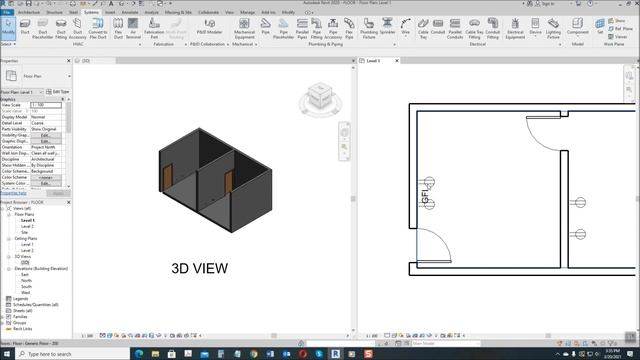Viewport: 640px width, 360px height.
Task: Select the Flex Pipe tool
Action: [349, 28]
